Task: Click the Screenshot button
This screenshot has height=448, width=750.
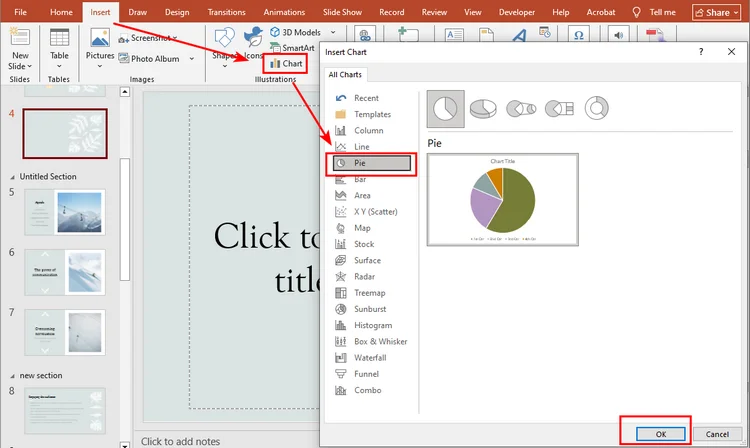Action: [x=149, y=38]
